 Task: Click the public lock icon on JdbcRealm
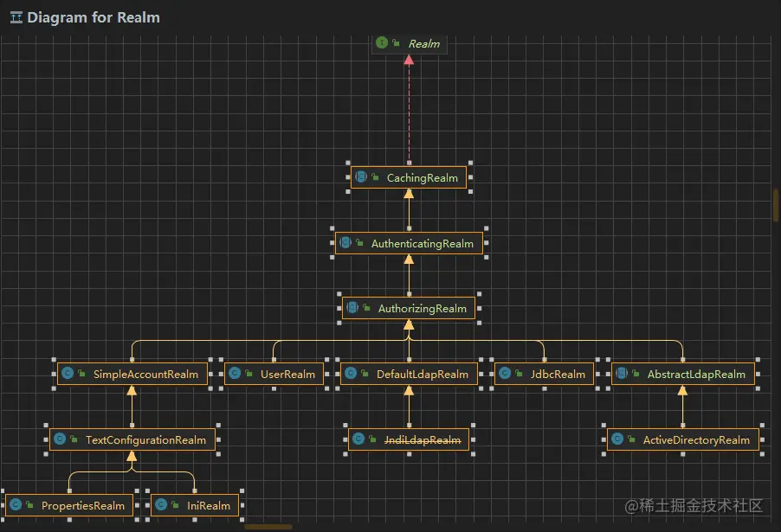coord(519,373)
